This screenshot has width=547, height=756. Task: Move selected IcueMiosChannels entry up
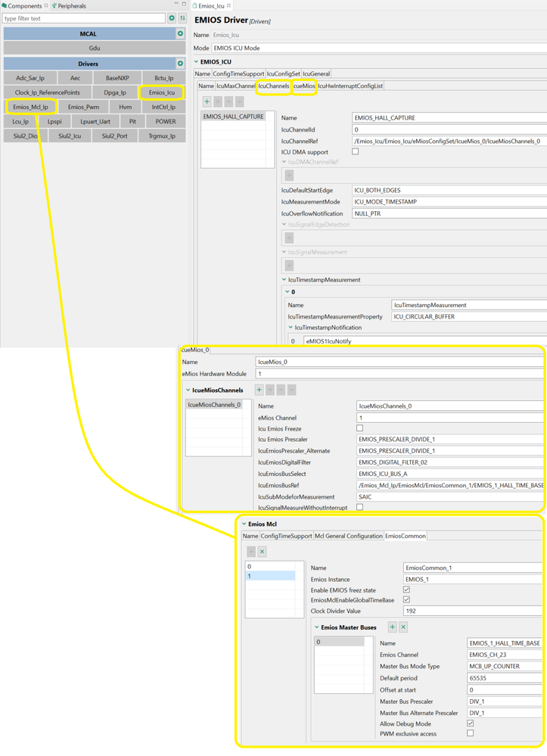coord(281,390)
